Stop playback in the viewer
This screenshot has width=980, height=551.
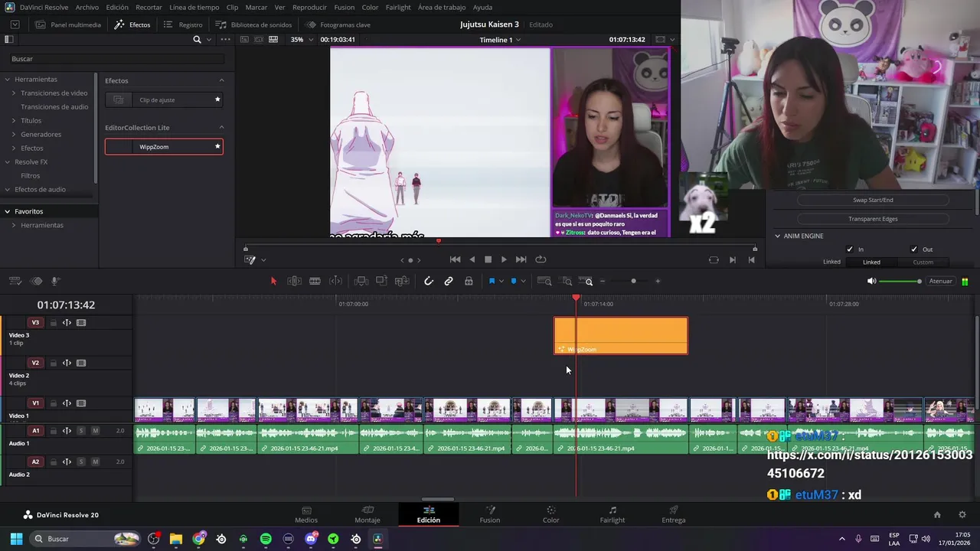(x=488, y=259)
